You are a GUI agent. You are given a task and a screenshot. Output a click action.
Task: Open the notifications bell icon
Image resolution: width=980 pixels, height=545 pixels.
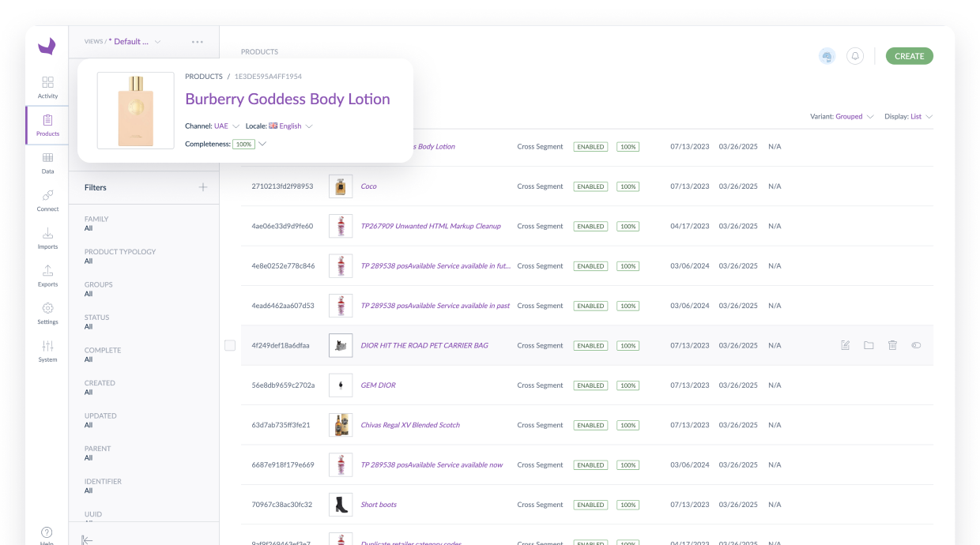(x=855, y=56)
